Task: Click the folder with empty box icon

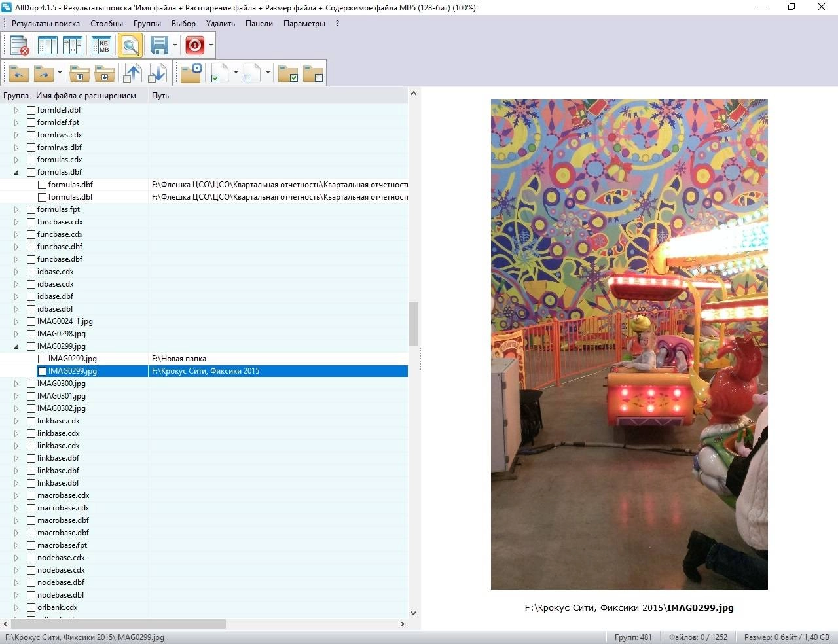Action: tap(312, 73)
